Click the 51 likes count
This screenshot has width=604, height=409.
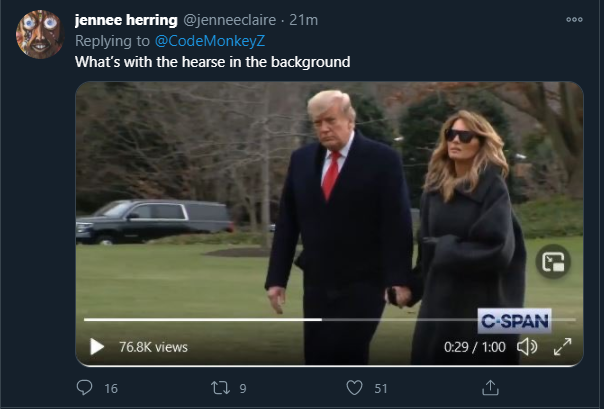[381, 388]
